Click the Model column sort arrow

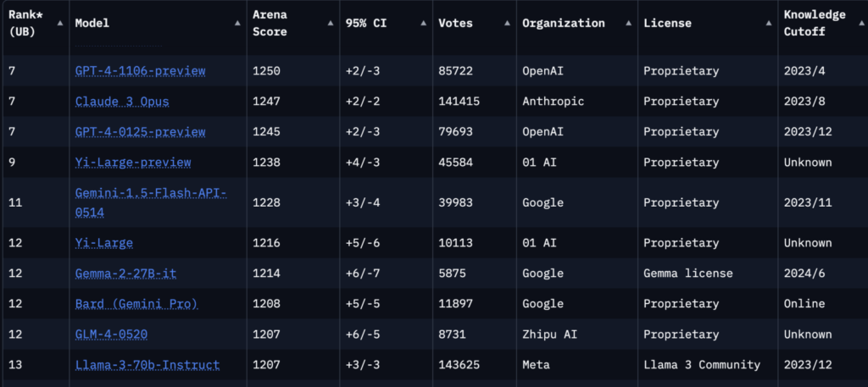point(236,24)
